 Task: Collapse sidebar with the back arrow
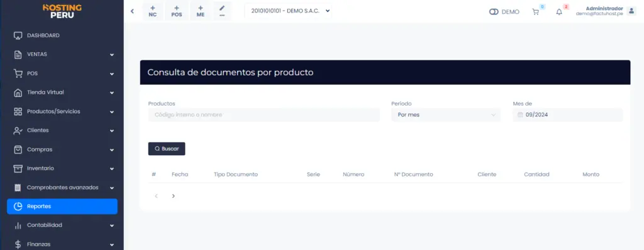click(132, 11)
